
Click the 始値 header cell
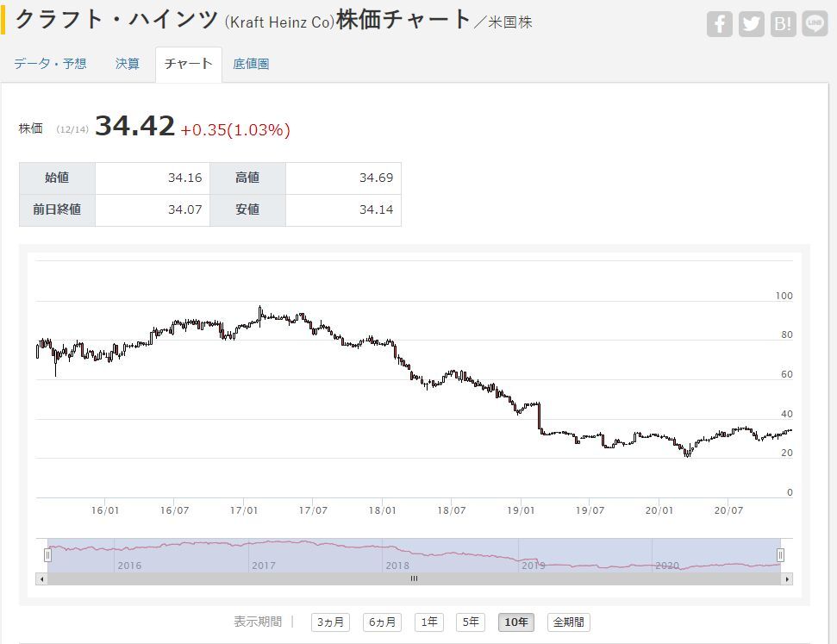(57, 178)
